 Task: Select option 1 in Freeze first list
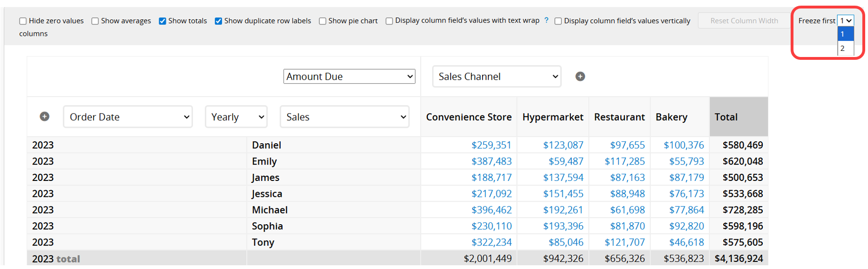(x=845, y=34)
